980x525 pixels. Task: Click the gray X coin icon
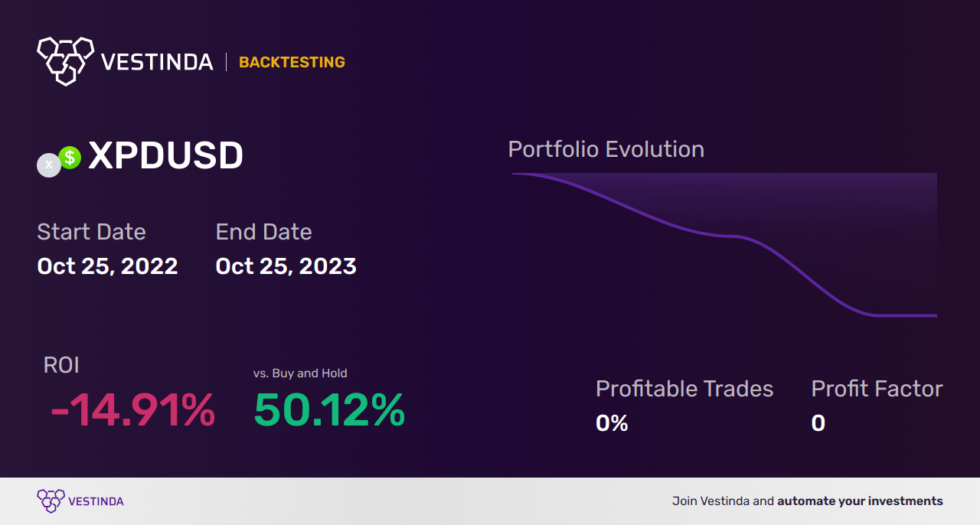tap(49, 165)
